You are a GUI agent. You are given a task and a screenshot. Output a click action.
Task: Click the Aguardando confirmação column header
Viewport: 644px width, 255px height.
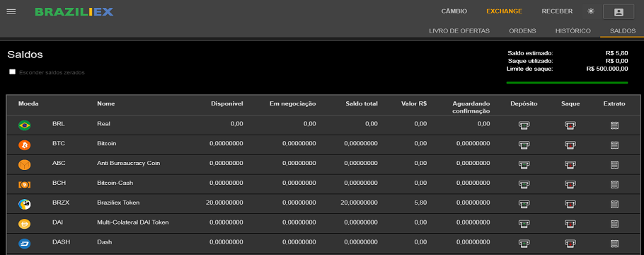tap(471, 107)
